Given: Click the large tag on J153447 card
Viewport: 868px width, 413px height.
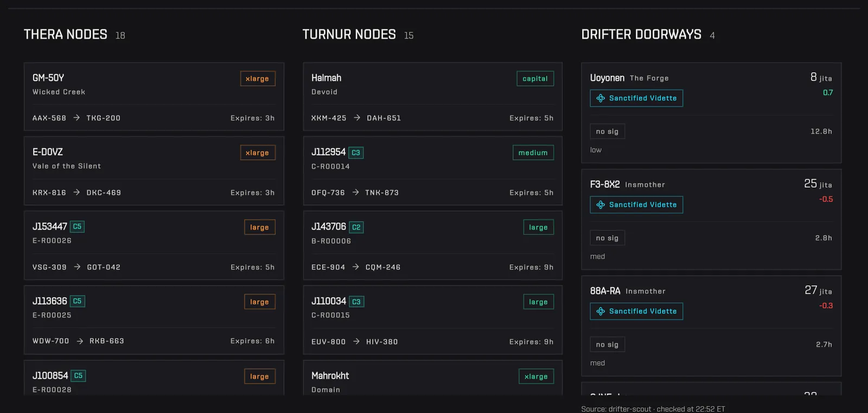Looking at the screenshot, I should pyautogui.click(x=260, y=227).
